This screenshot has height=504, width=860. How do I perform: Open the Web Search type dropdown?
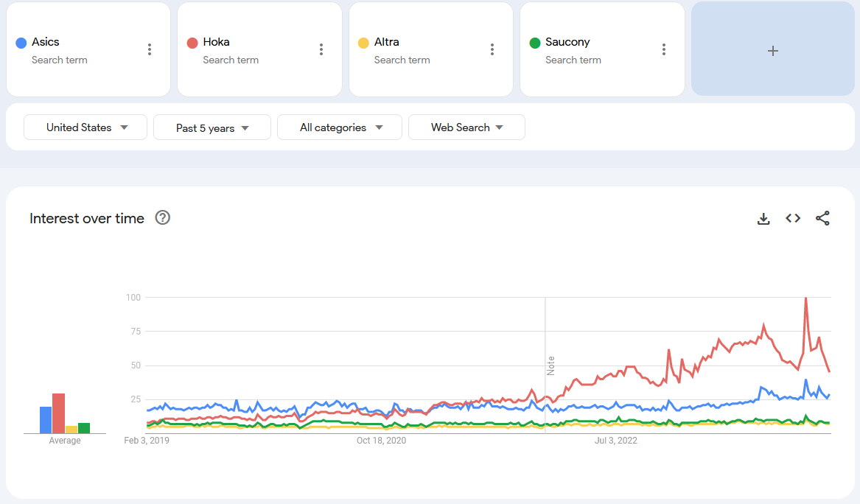(466, 127)
